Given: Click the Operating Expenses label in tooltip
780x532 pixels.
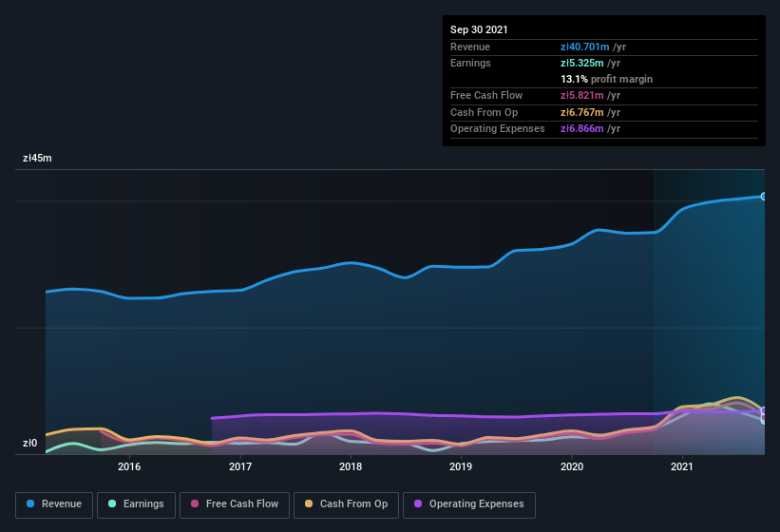Looking at the screenshot, I should (498, 129).
